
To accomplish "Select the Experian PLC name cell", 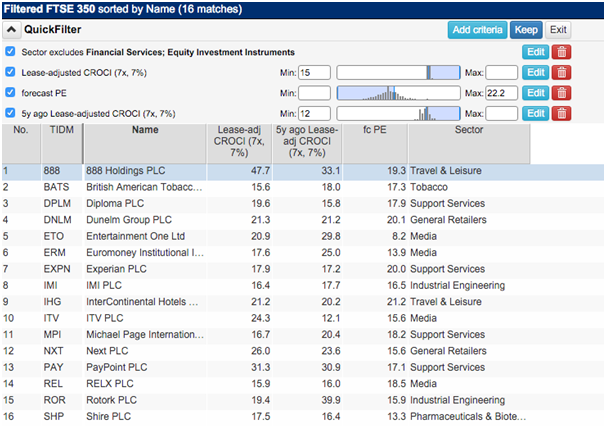I will pos(116,269).
